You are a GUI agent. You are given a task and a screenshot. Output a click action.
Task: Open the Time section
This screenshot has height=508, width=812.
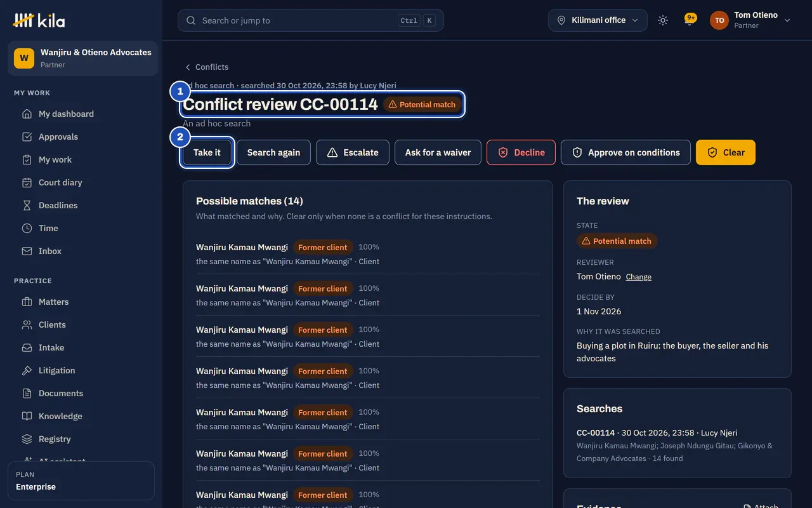pyautogui.click(x=81, y=228)
